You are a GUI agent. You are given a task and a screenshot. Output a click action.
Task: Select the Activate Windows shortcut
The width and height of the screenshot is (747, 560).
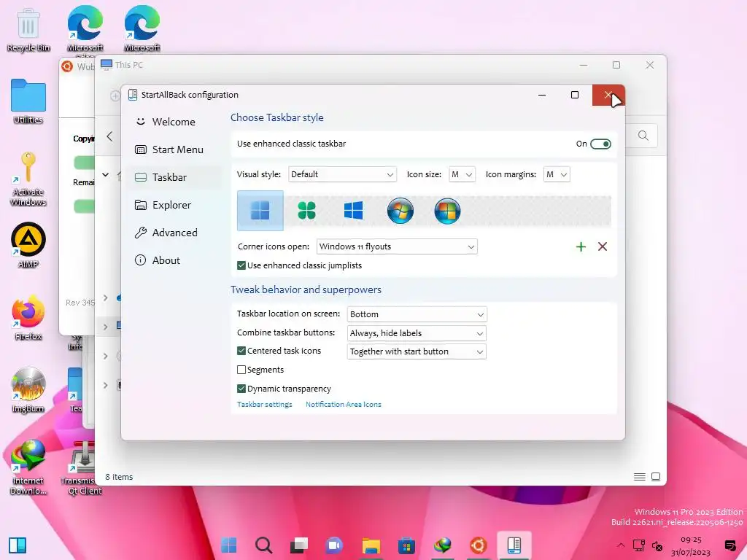coord(28,179)
